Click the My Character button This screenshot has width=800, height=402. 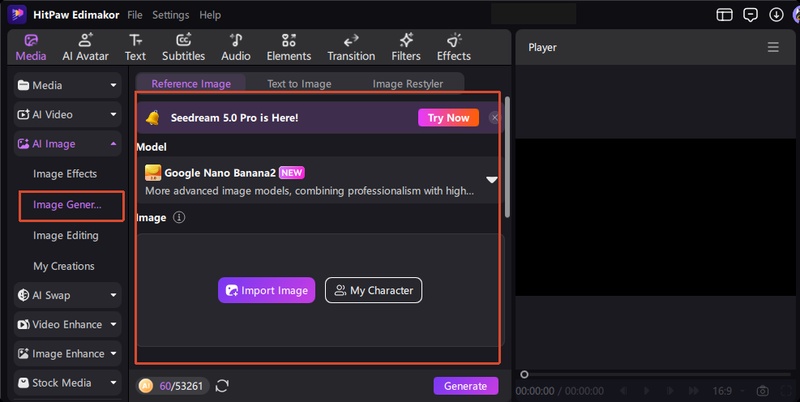[373, 290]
